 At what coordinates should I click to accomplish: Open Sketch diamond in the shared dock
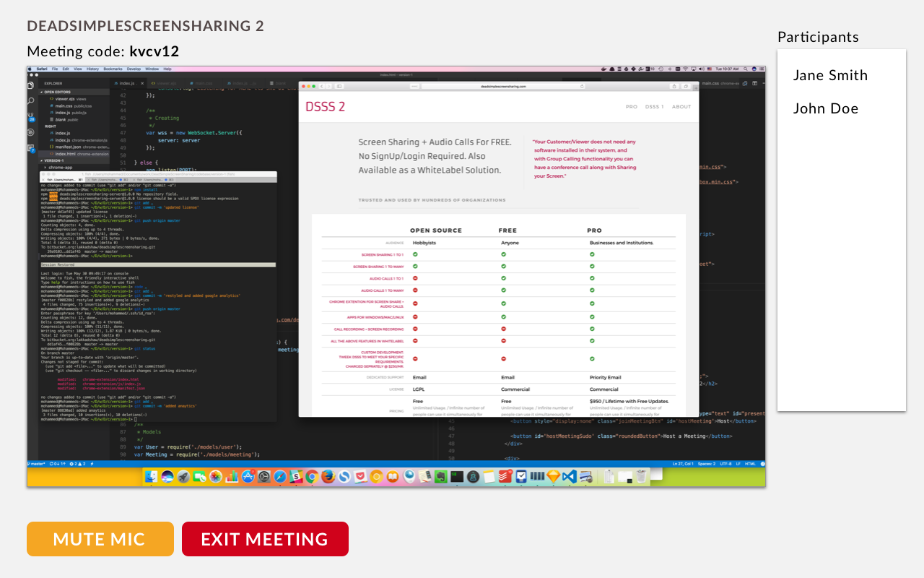(554, 477)
